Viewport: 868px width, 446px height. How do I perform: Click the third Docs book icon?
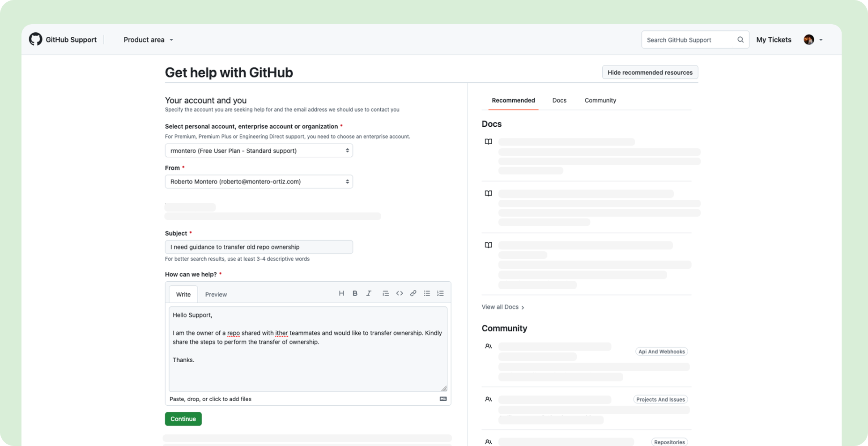click(489, 245)
